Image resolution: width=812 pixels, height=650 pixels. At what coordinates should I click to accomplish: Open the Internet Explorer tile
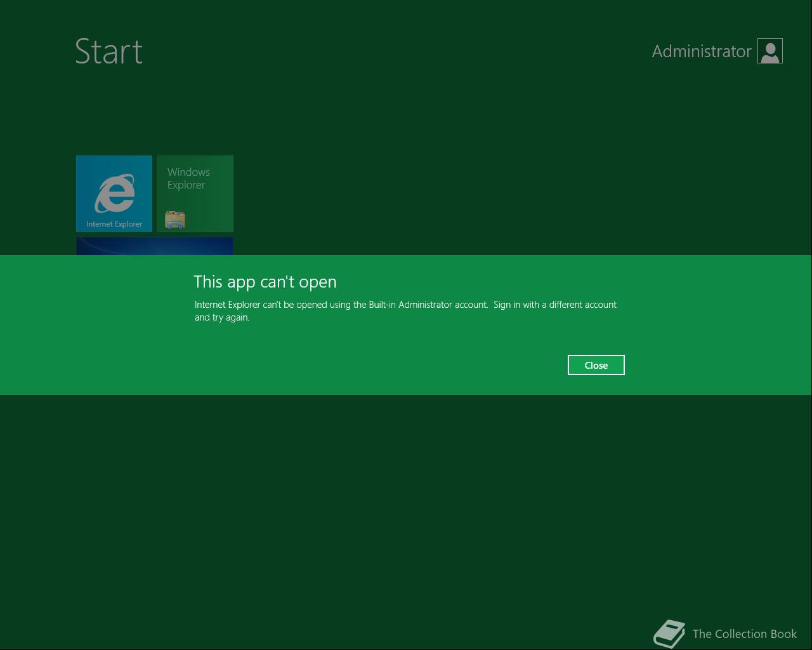tap(114, 194)
